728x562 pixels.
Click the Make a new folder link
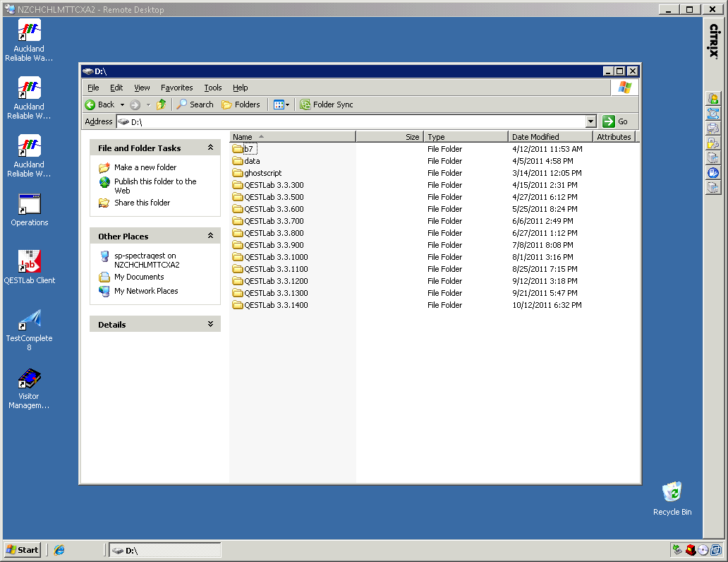point(145,167)
